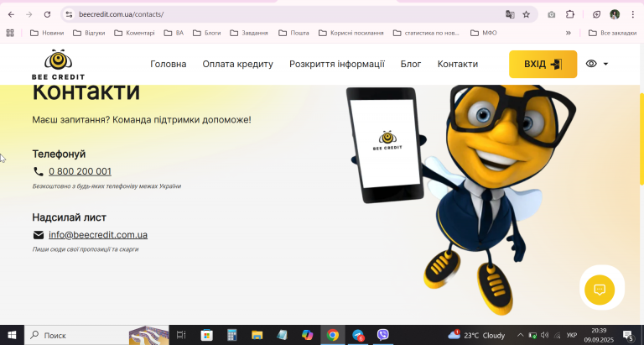
Task: Open Viber from the taskbar
Action: (x=383, y=335)
